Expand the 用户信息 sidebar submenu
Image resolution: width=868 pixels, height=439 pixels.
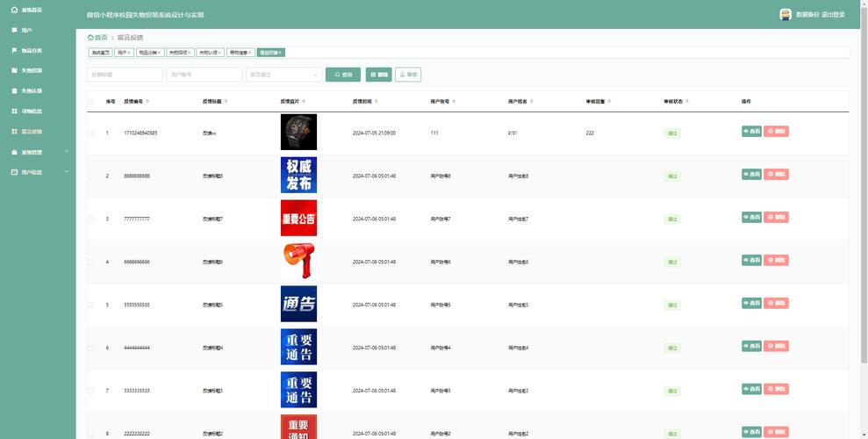[66, 172]
